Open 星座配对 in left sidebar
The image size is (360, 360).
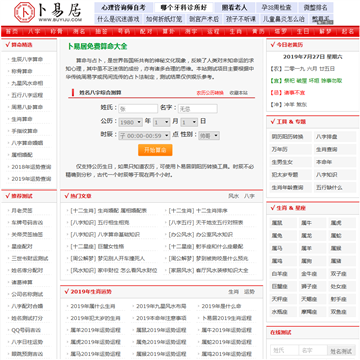pos(22,246)
